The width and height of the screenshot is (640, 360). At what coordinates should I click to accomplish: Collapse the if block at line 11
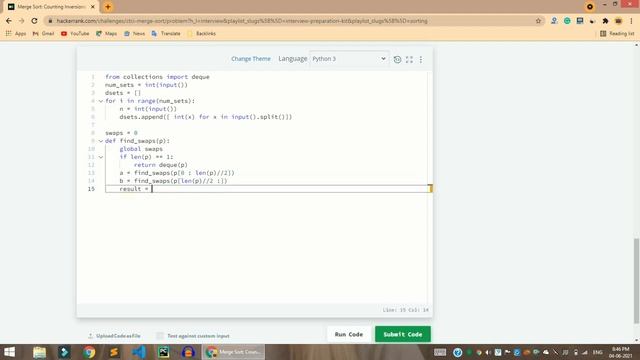[x=101, y=157]
